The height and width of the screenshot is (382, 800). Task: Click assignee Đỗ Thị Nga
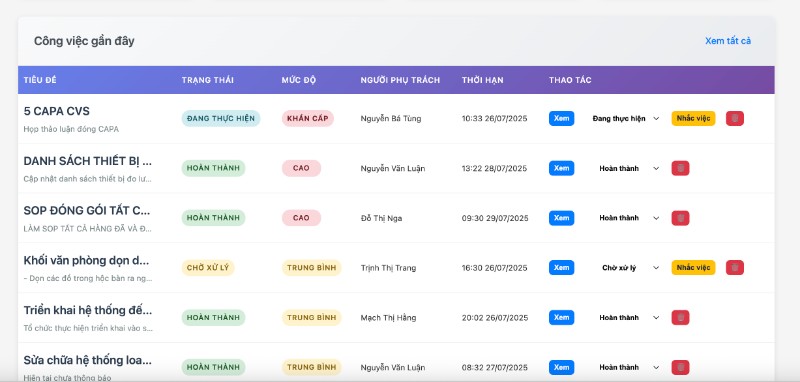tap(381, 218)
